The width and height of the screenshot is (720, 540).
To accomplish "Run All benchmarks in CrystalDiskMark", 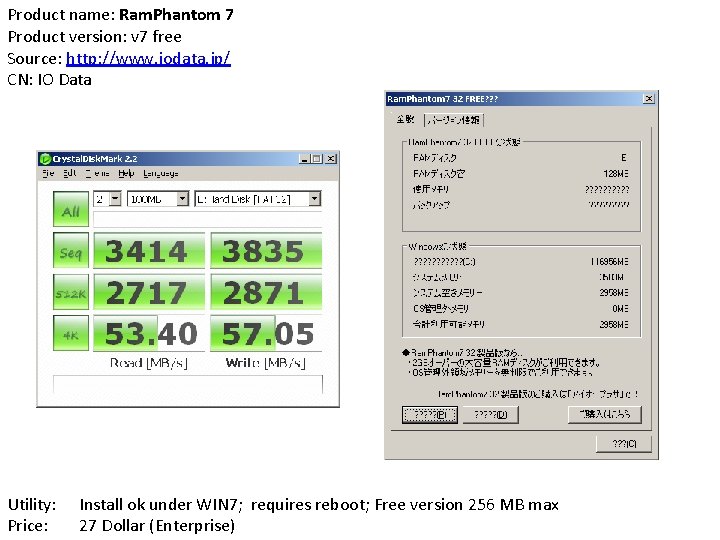I will 71,209.
